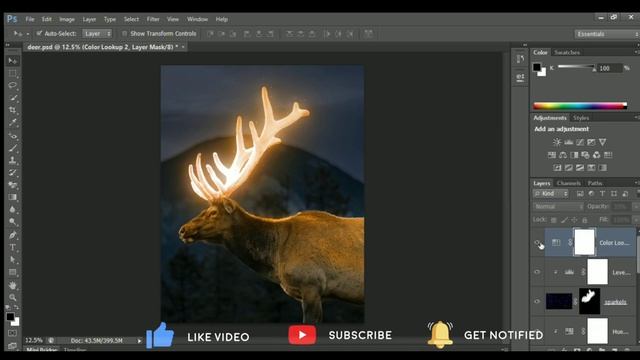This screenshot has height=360, width=640.
Task: Select the sparkels layer mask thumbnail
Action: tap(589, 301)
